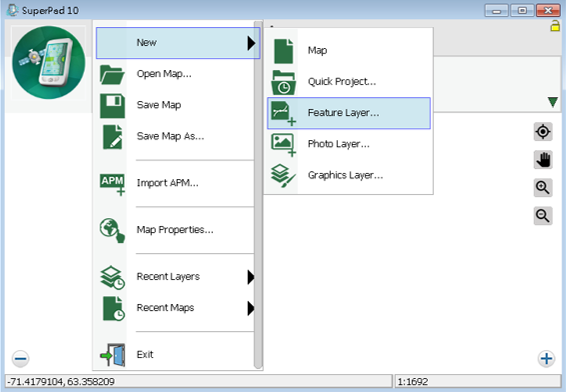The height and width of the screenshot is (392, 566).
Task: Click the SuperPad round logo button
Action: click(49, 62)
